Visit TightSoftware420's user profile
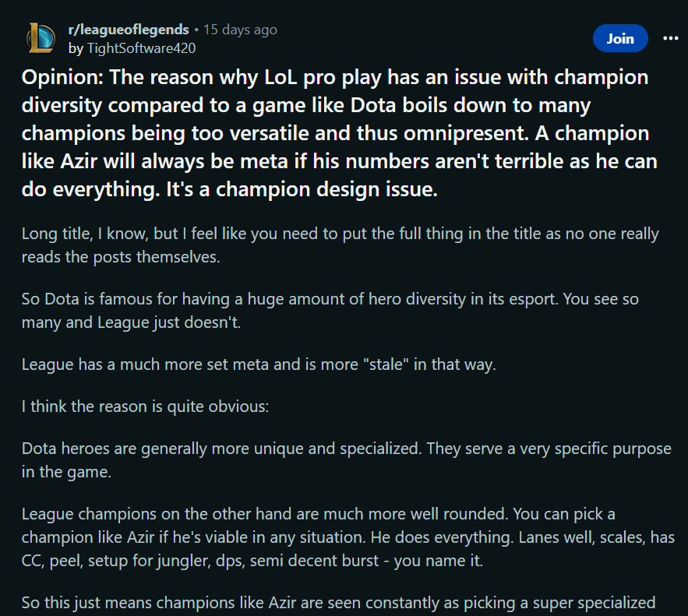This screenshot has width=688, height=616. click(x=141, y=48)
